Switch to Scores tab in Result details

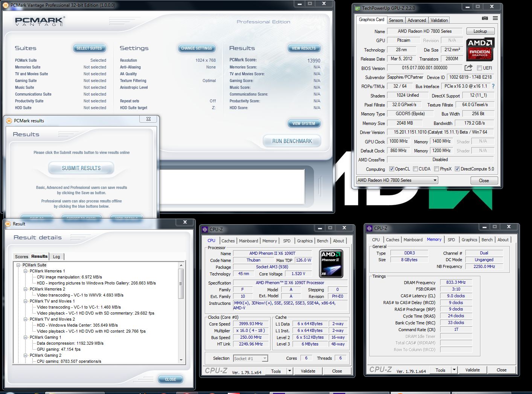click(x=21, y=257)
